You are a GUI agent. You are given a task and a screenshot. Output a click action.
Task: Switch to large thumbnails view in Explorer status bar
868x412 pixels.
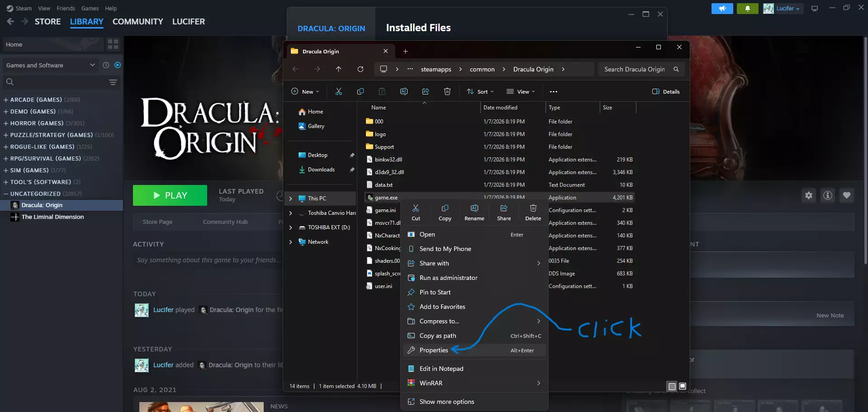tap(683, 386)
